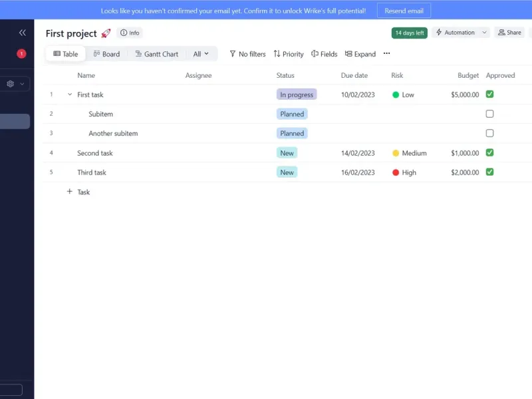
Task: Click the Share button
Action: (509, 33)
